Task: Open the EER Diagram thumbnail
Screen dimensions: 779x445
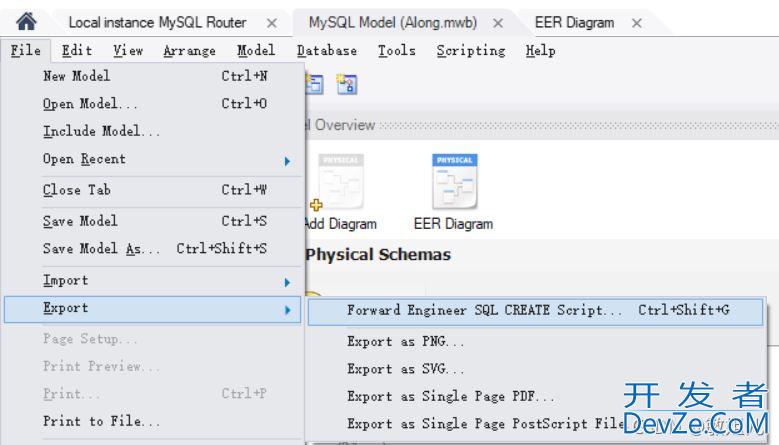Action: [454, 192]
